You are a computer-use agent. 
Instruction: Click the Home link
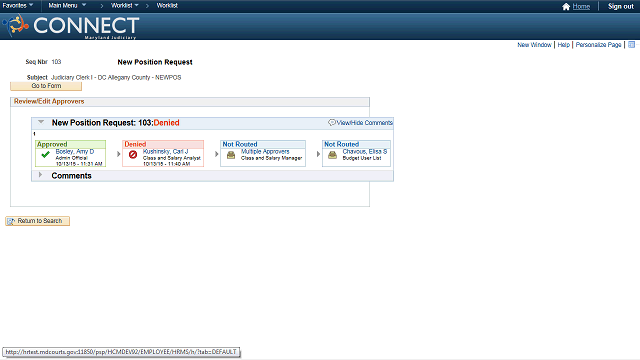[581, 7]
